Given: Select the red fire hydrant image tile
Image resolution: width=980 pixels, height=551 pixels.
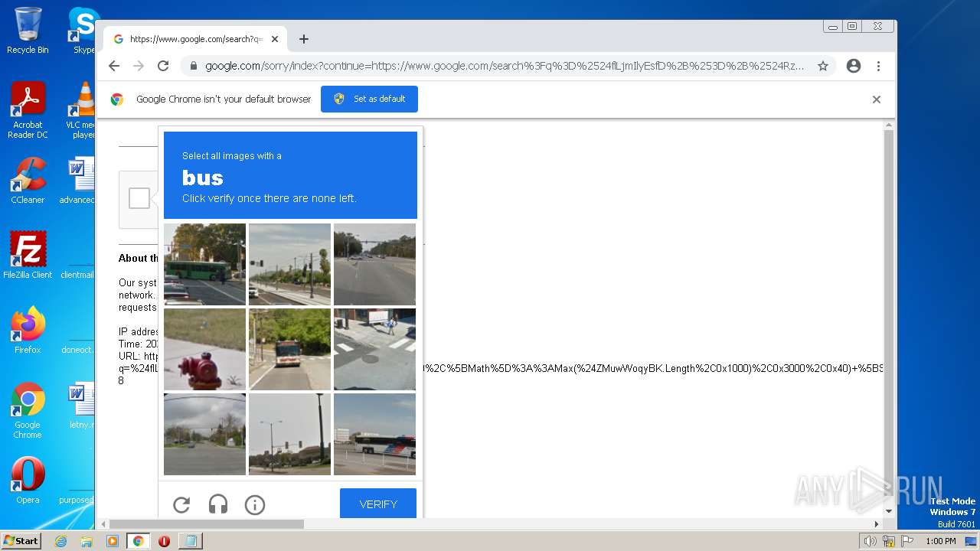Looking at the screenshot, I should click(x=205, y=349).
